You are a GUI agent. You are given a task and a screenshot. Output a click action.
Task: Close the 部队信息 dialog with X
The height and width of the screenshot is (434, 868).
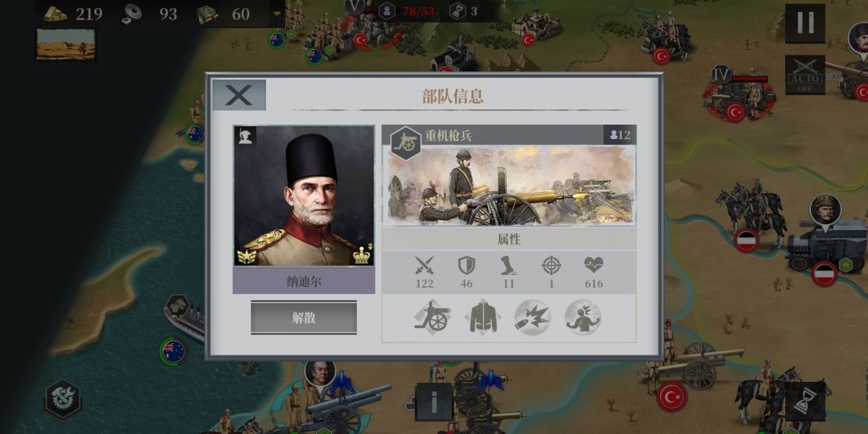coord(240,95)
